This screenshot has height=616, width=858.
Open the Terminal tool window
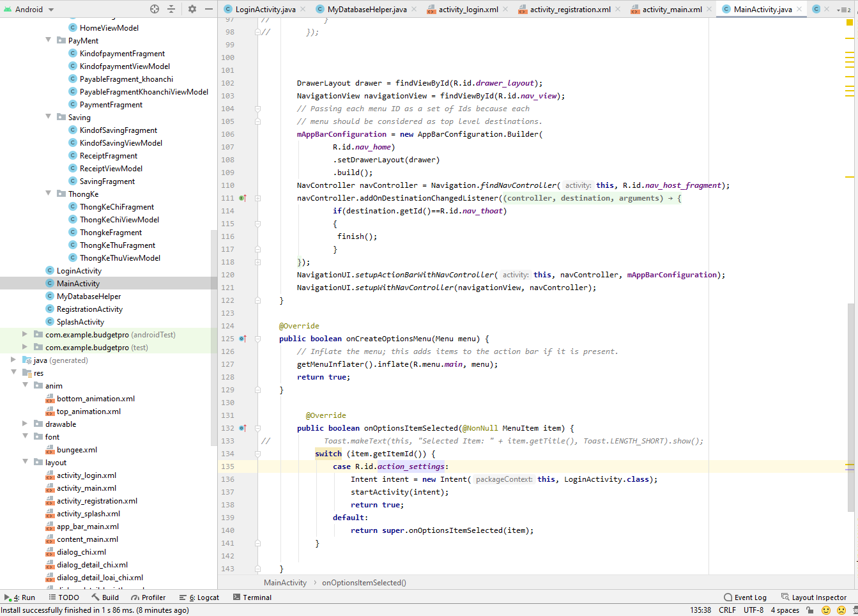pyautogui.click(x=252, y=597)
